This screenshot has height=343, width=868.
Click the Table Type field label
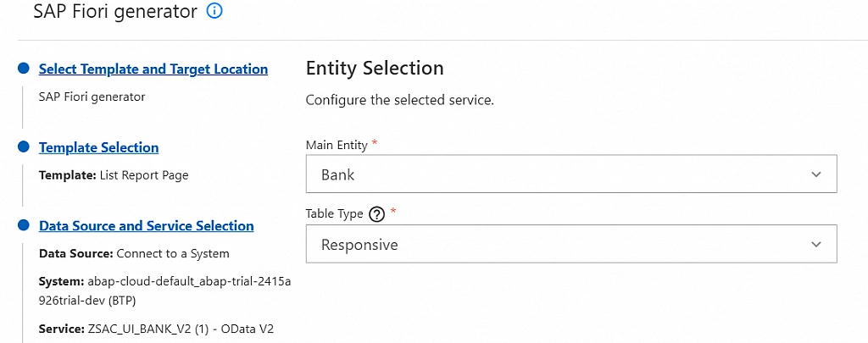333,214
